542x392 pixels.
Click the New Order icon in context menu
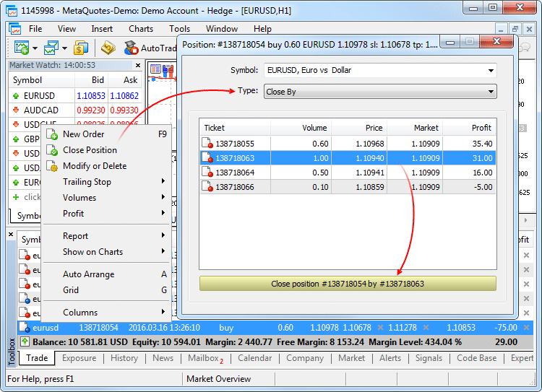tap(52, 134)
